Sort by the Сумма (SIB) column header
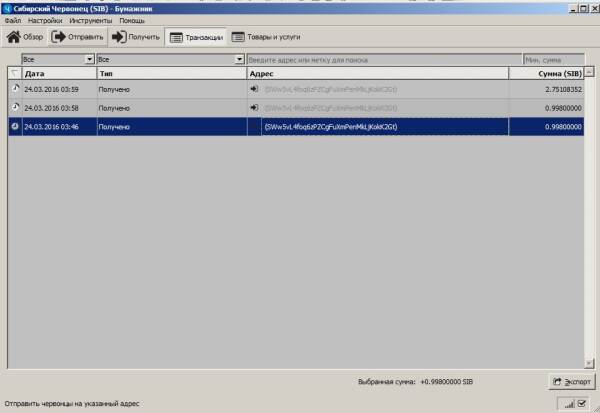The height and width of the screenshot is (413, 600). 550,73
